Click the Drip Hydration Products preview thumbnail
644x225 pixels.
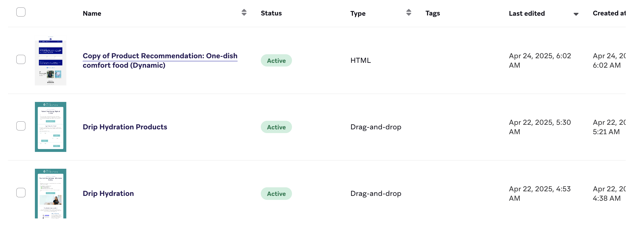tap(51, 127)
